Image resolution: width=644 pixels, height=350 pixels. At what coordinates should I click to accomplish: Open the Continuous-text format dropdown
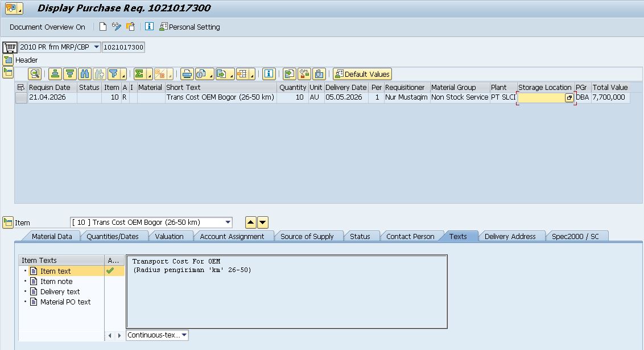pyautogui.click(x=184, y=335)
